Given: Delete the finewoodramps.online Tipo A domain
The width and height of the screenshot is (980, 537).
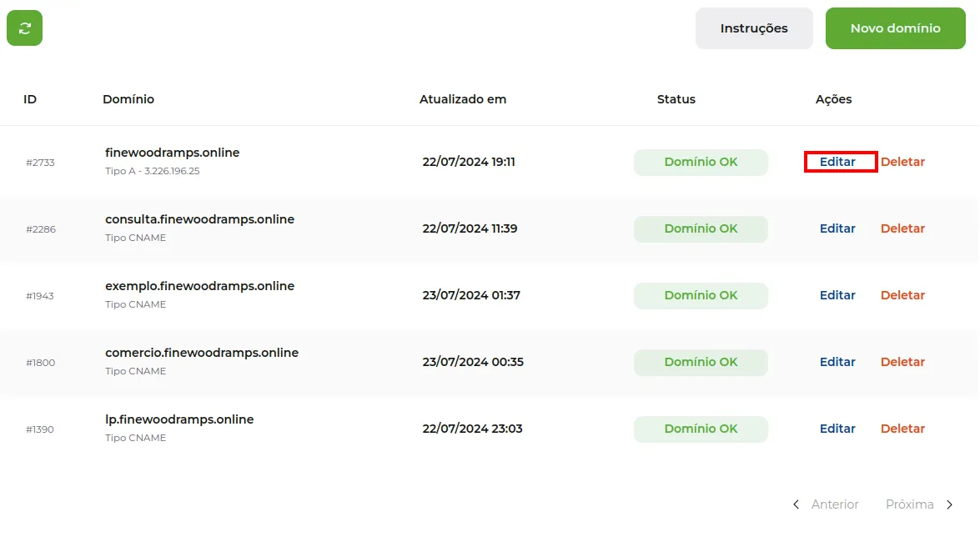Looking at the screenshot, I should tap(902, 162).
